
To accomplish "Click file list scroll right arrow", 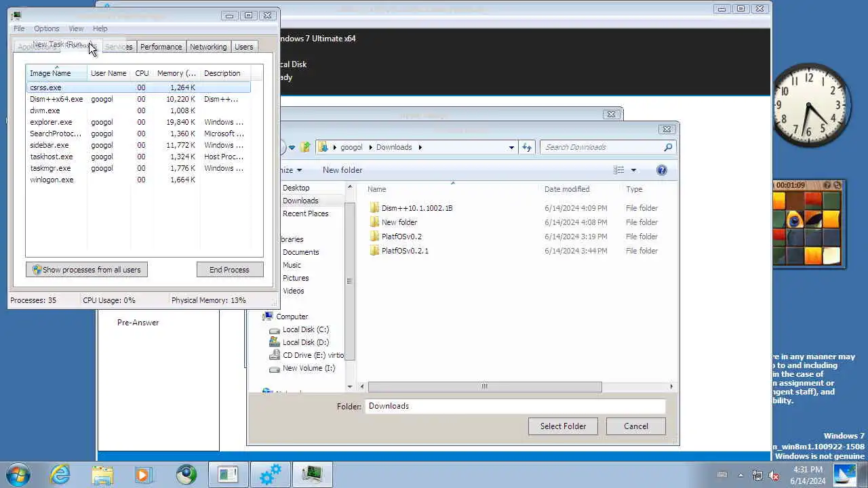I will 671,386.
